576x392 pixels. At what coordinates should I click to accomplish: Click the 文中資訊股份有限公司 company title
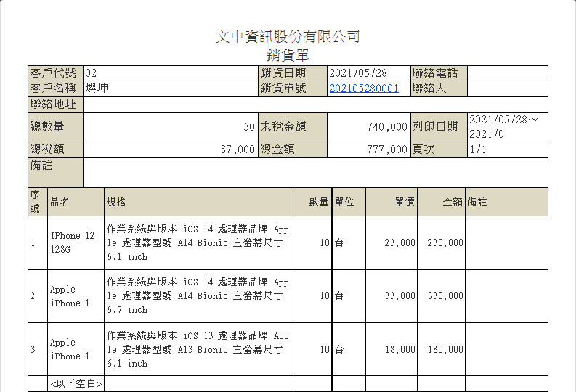point(288,37)
